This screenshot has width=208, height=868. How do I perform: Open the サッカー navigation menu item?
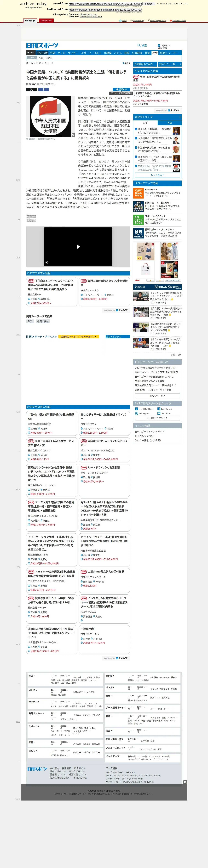tap(73, 53)
